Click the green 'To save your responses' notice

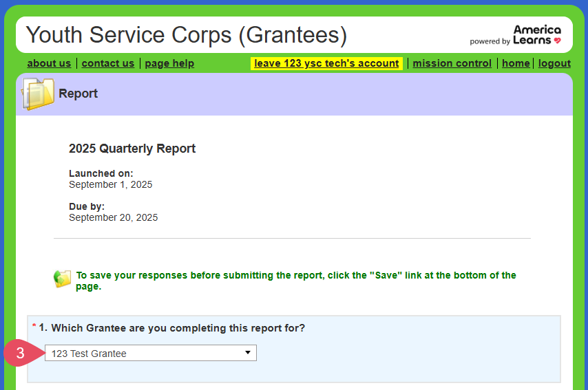point(296,281)
